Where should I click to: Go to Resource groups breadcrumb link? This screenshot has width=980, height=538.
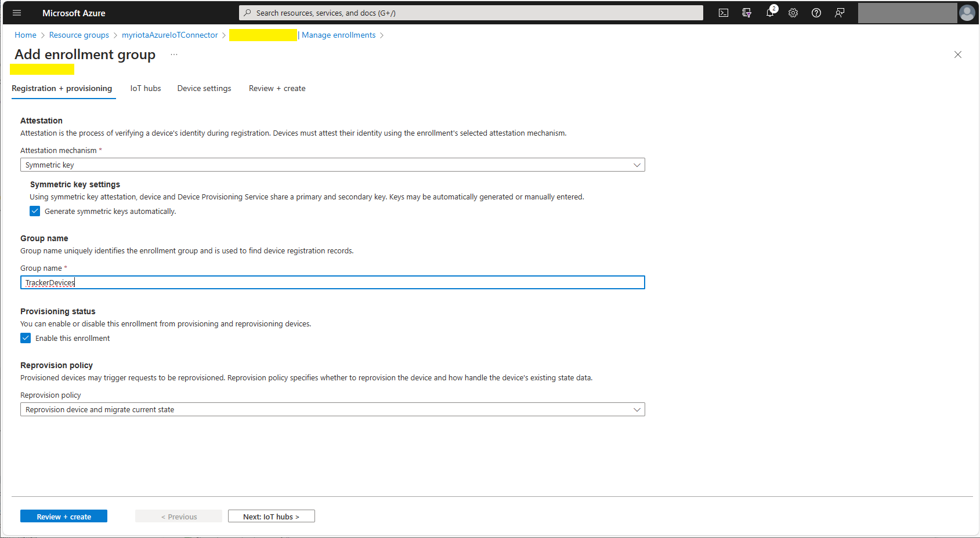pos(79,35)
